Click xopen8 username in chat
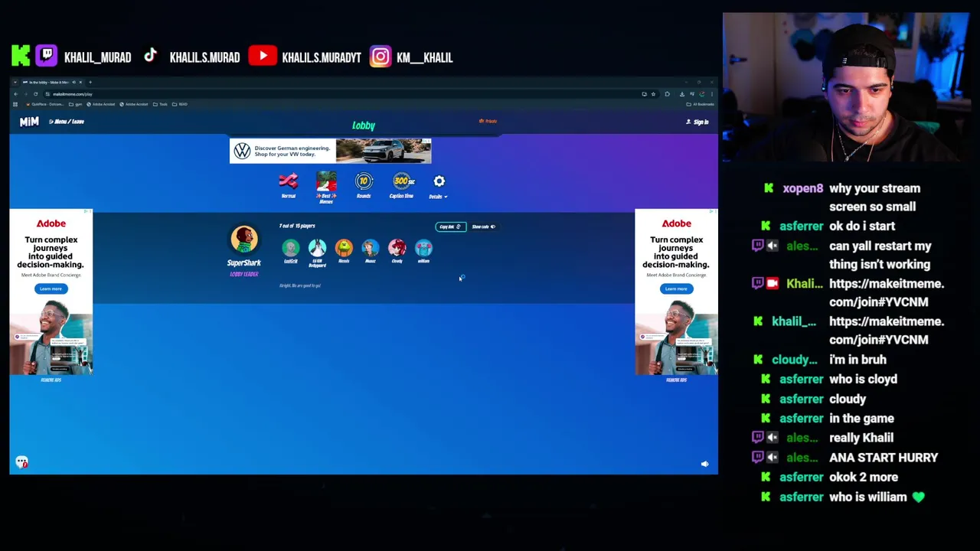 point(802,188)
